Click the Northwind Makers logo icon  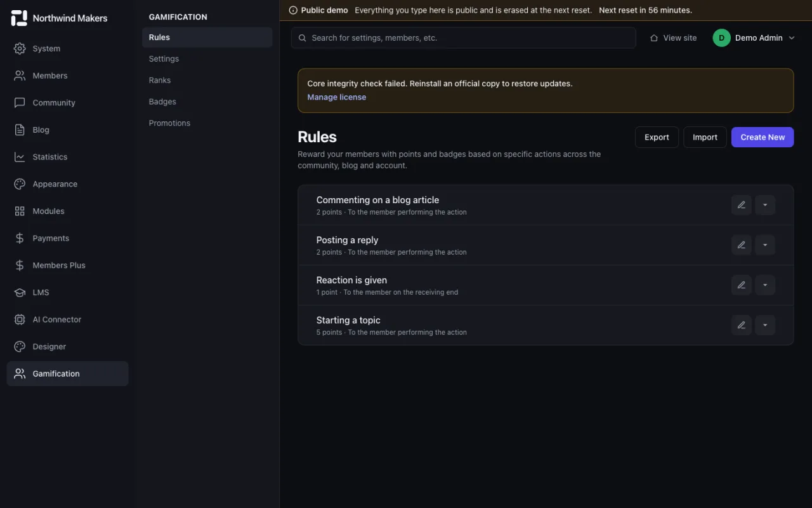click(19, 18)
